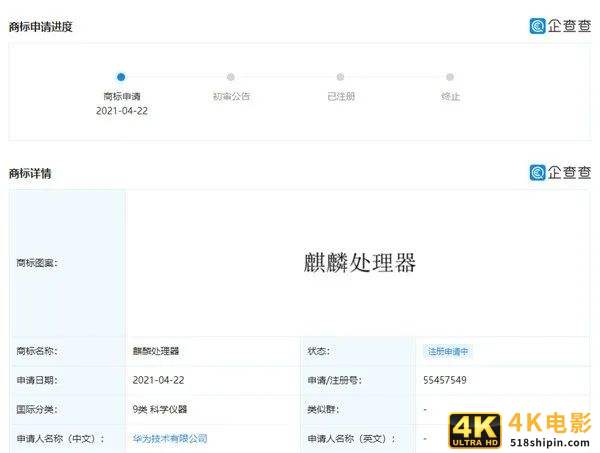Viewport: 600px width, 453px height.
Task: Click the 9类 科学仪器 classification value
Action: [160, 409]
